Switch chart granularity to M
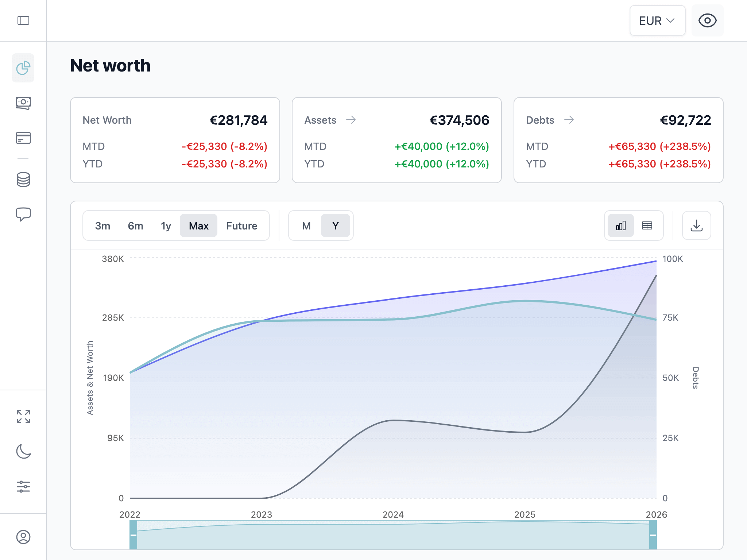This screenshot has height=560, width=747. coord(306,225)
